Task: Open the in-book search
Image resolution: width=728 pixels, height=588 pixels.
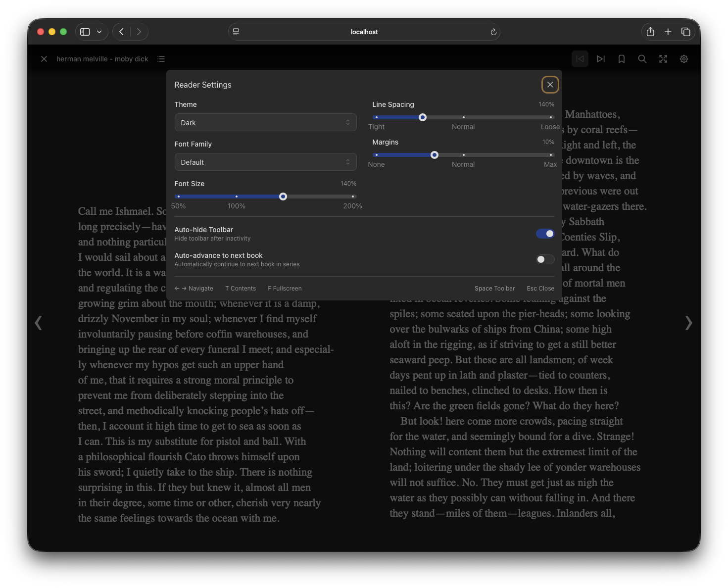Action: pos(642,58)
